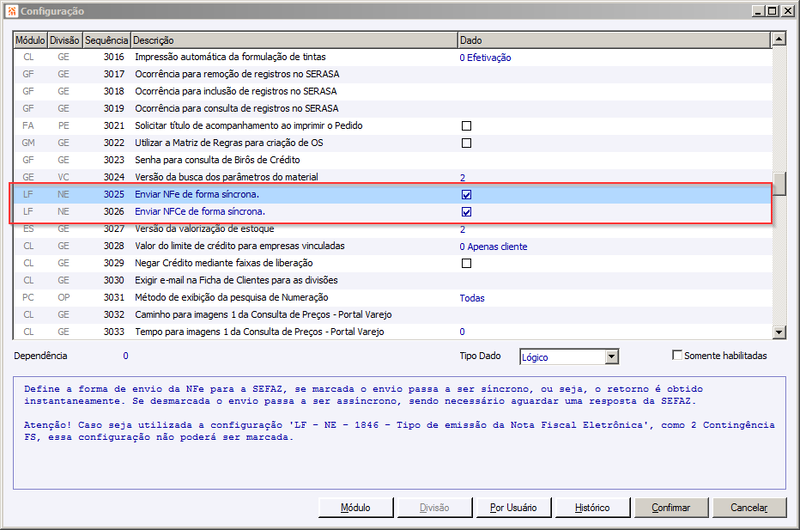800x530 pixels.
Task: Select row Ocorrência para consulta de registros no SERASA
Action: pos(392,109)
